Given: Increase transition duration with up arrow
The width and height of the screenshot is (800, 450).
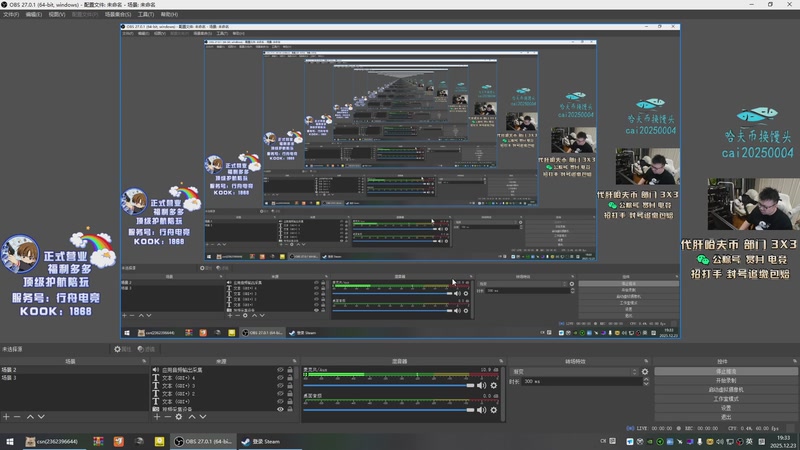Looking at the screenshot, I should 646,379.
